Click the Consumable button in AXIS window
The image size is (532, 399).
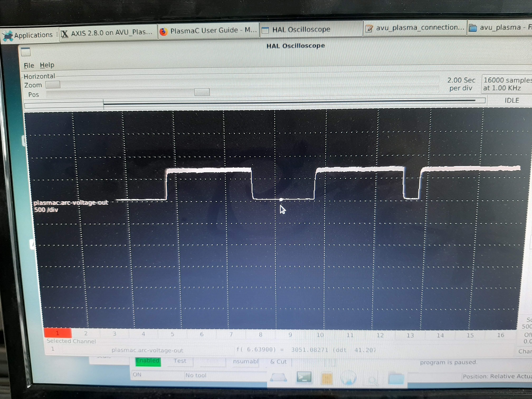coord(245,362)
